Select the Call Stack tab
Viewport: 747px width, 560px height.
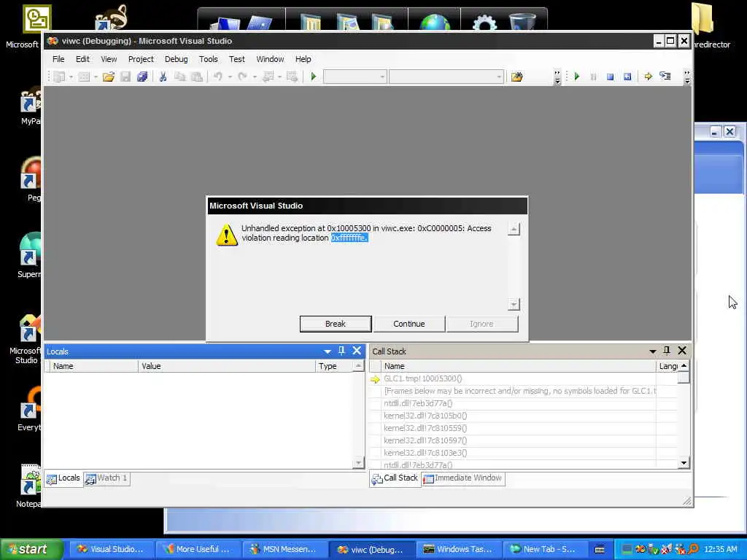pos(395,478)
